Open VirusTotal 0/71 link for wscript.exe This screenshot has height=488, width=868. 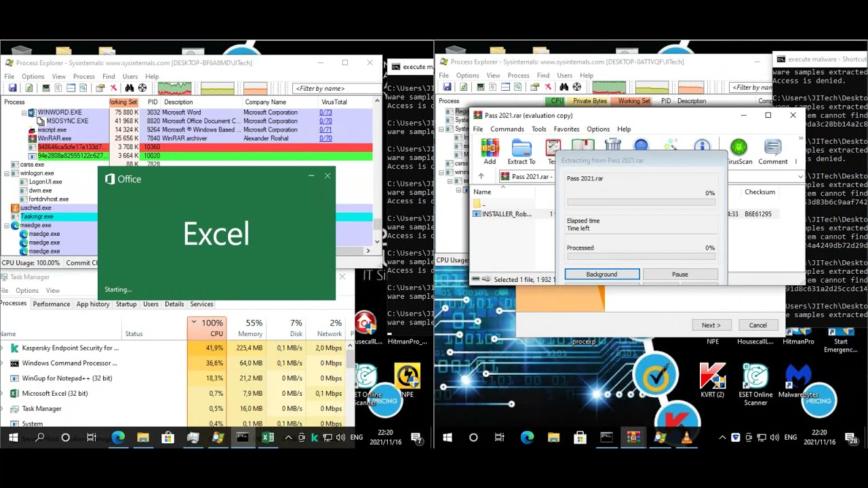(325, 129)
